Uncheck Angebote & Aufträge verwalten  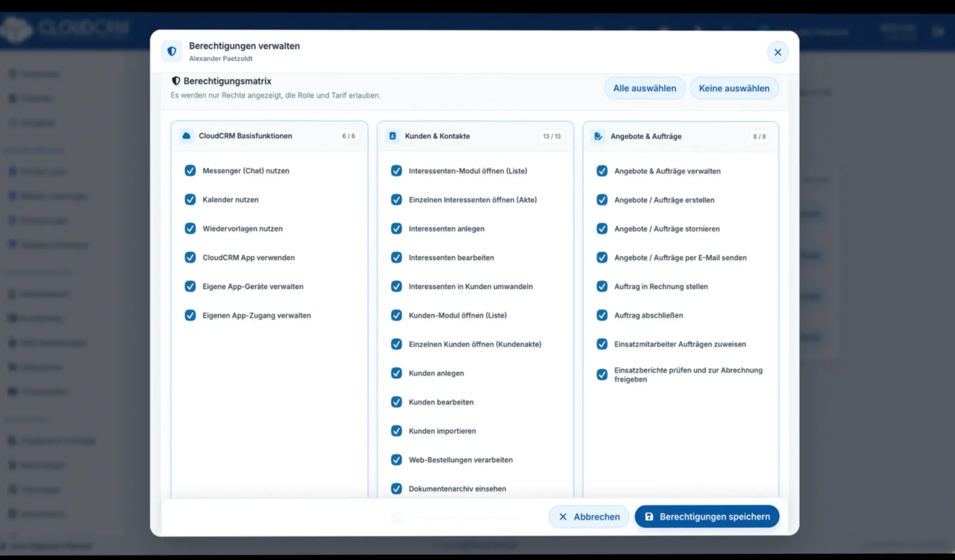click(602, 171)
